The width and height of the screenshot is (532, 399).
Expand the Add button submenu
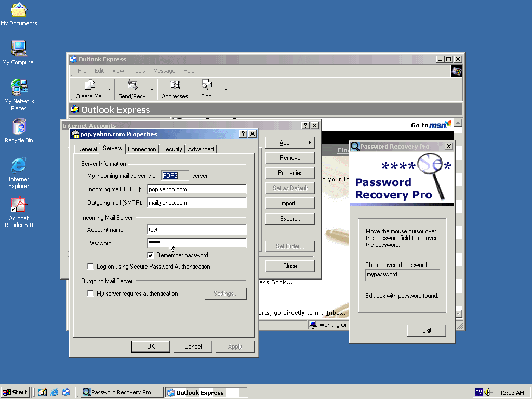click(290, 143)
